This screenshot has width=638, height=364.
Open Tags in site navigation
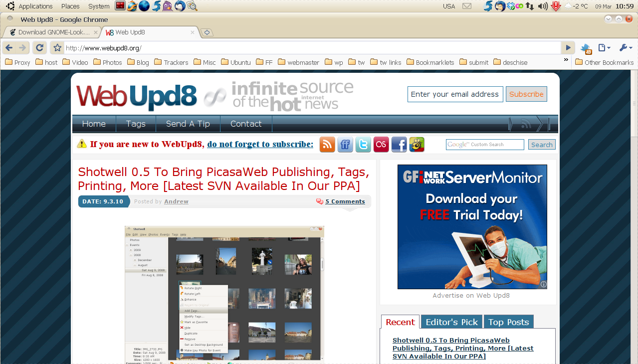136,124
